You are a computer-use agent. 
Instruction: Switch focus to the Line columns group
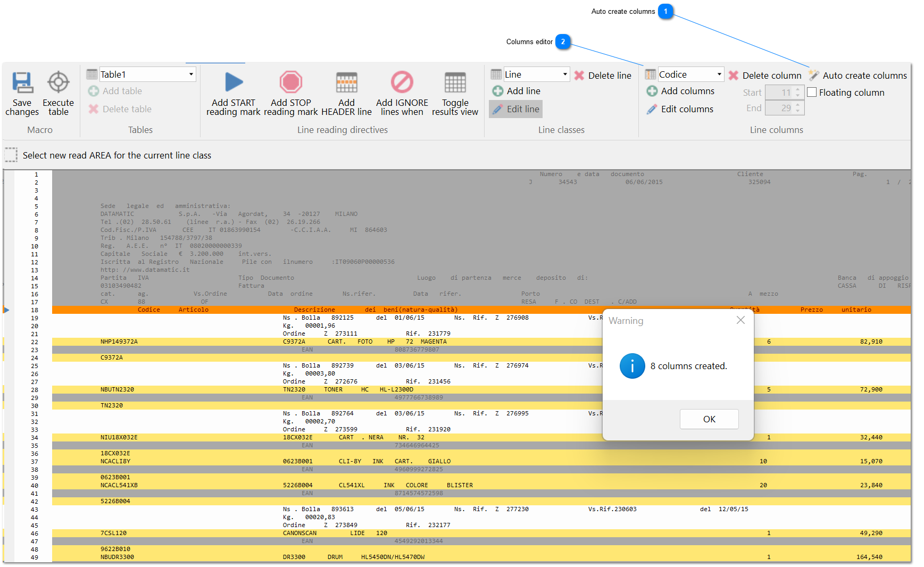(x=776, y=130)
